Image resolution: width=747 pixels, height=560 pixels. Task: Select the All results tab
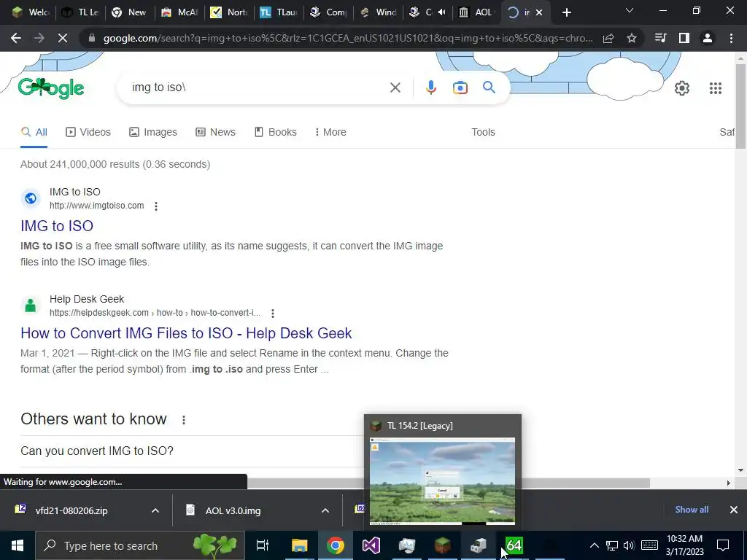[x=34, y=132]
